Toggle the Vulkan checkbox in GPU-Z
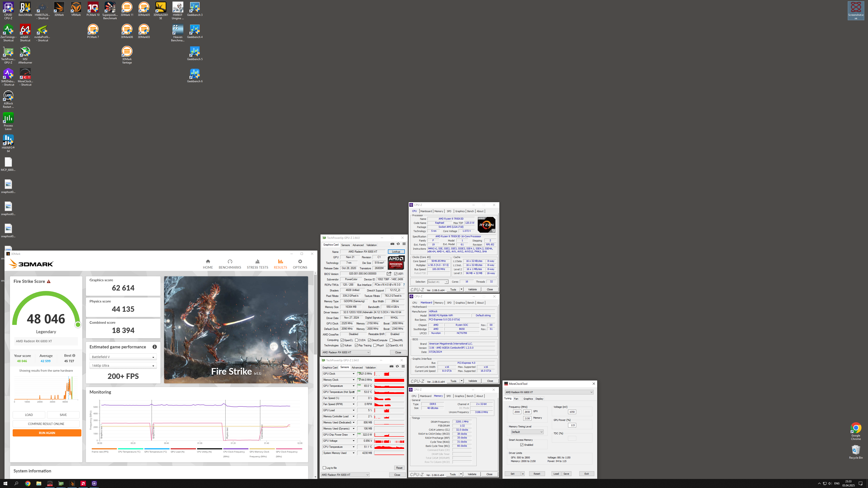Screen dimensions: 868x488 pyautogui.click(x=342, y=345)
